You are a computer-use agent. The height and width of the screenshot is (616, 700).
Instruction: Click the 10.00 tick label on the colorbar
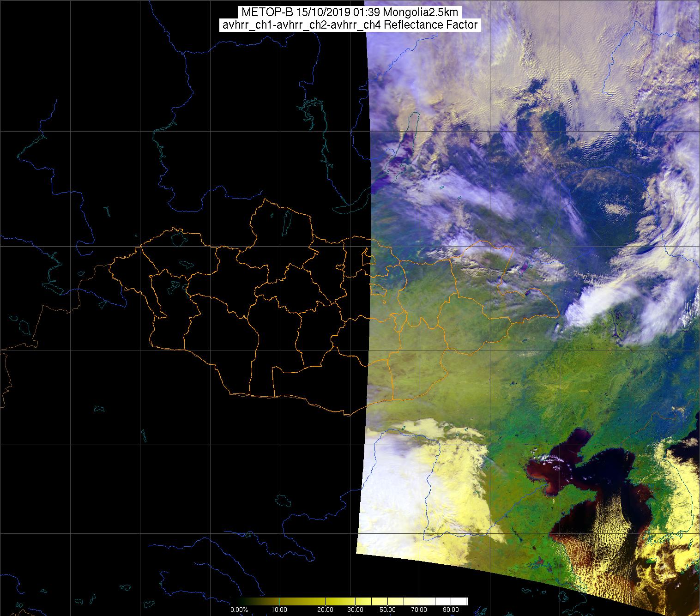coord(280,610)
